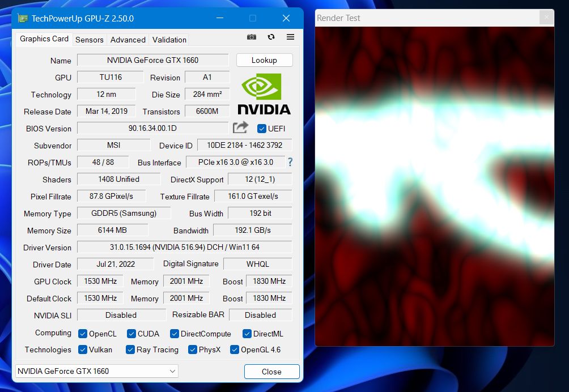Close the Render Test window
Image resolution: width=569 pixels, height=392 pixels.
click(x=546, y=17)
